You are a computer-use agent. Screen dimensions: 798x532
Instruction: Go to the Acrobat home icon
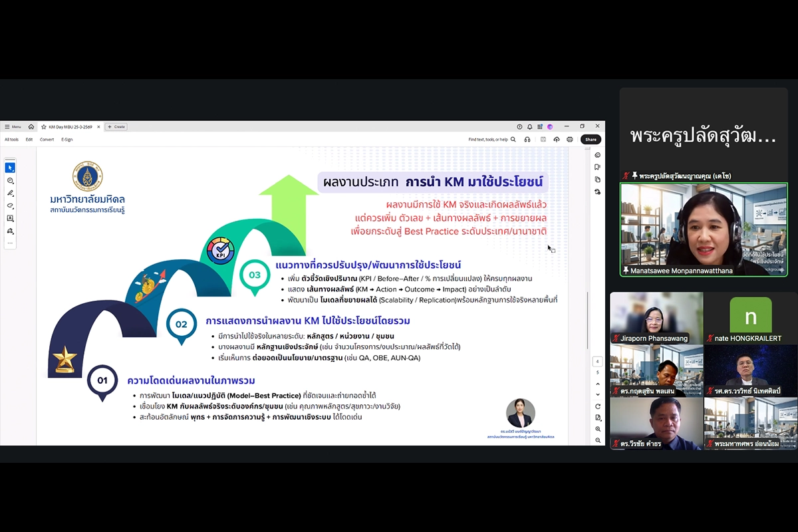coord(31,126)
